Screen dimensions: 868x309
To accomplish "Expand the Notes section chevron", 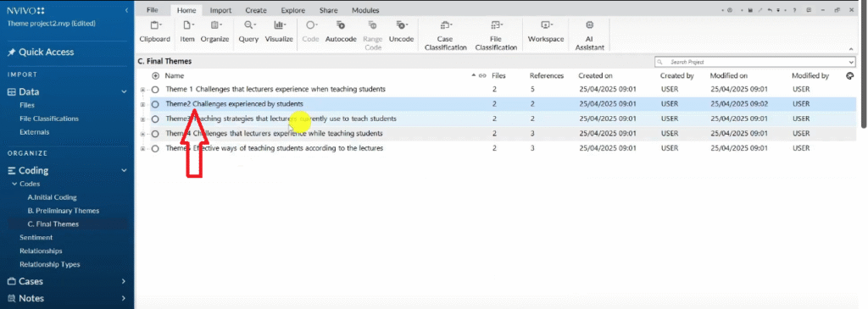I will 124,299.
